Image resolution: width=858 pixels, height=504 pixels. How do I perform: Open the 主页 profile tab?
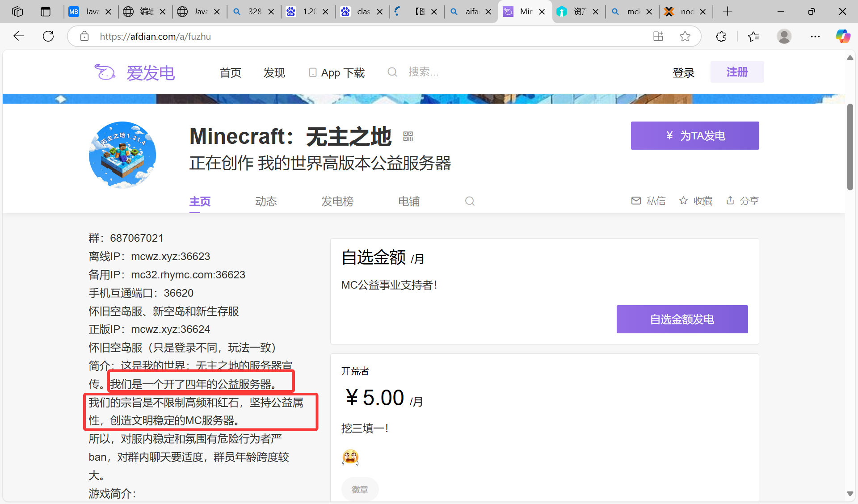click(200, 202)
